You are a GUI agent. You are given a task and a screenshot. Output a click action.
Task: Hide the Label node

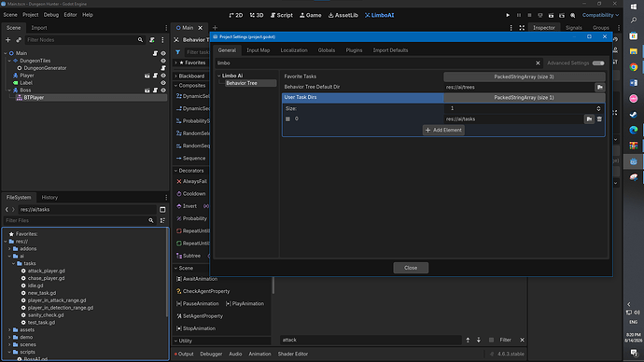point(163,83)
